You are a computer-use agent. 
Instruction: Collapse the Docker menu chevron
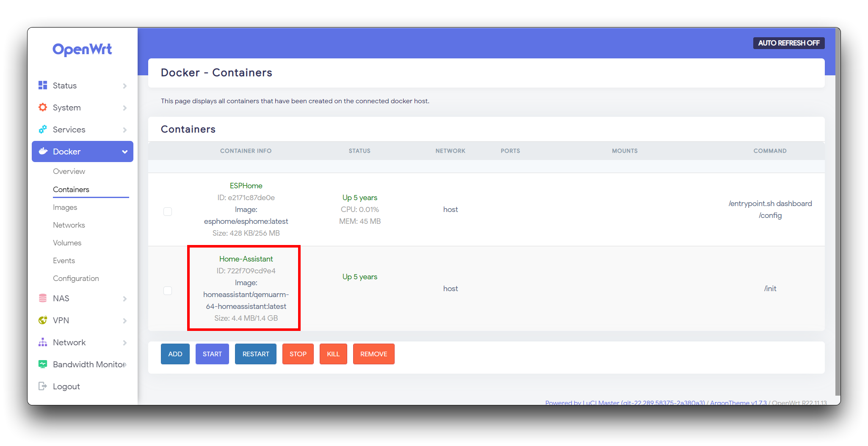point(125,152)
